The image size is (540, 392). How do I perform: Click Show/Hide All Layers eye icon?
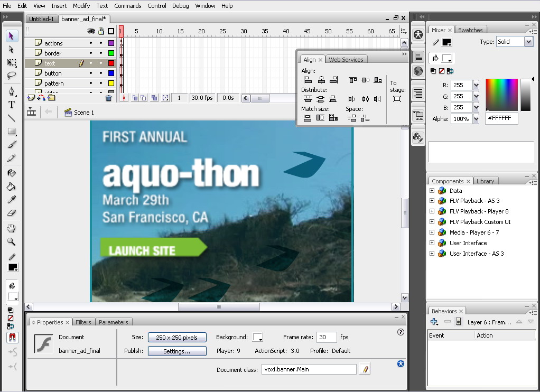[x=91, y=31]
